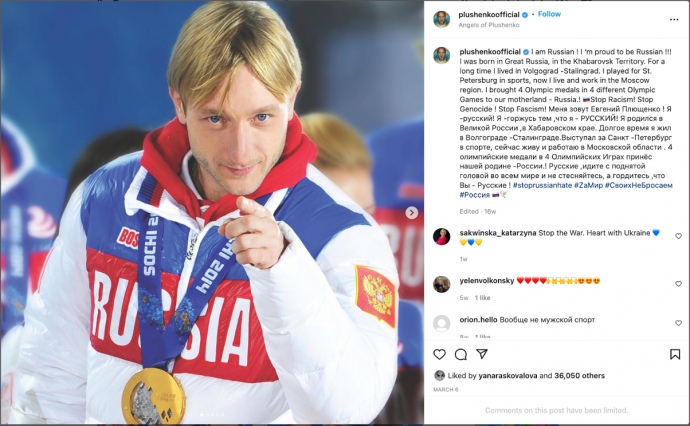Viewport: 690px width, 426px height.
Task: Open the #Россия hashtag
Action: click(x=475, y=195)
